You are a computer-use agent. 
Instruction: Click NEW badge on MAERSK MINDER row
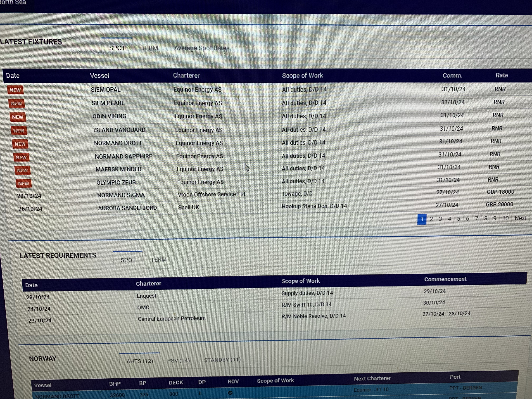click(x=22, y=170)
